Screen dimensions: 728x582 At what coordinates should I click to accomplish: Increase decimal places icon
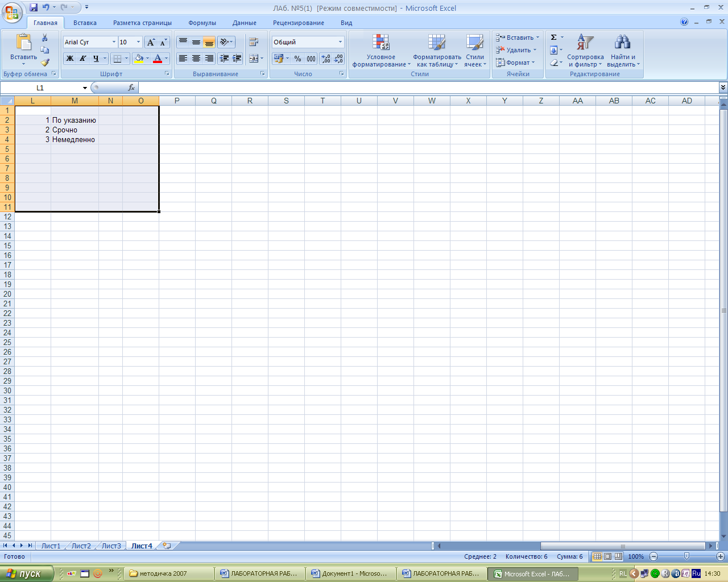pos(326,59)
